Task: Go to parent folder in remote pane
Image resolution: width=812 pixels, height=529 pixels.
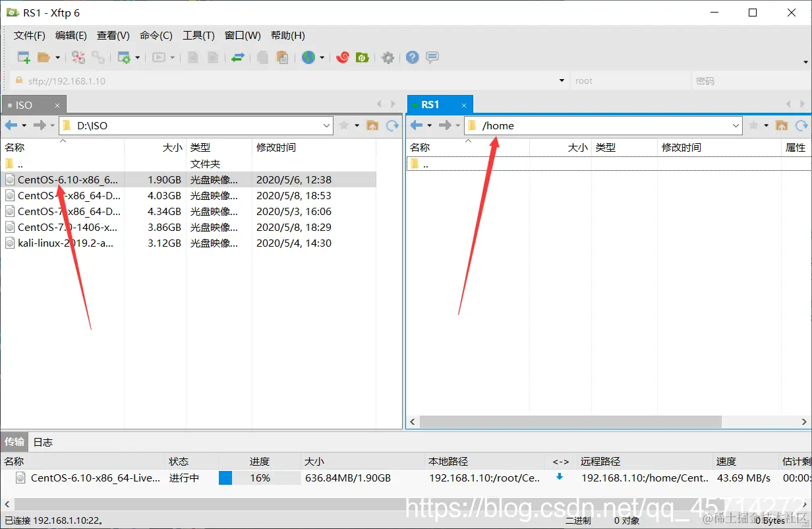Action: (782, 125)
